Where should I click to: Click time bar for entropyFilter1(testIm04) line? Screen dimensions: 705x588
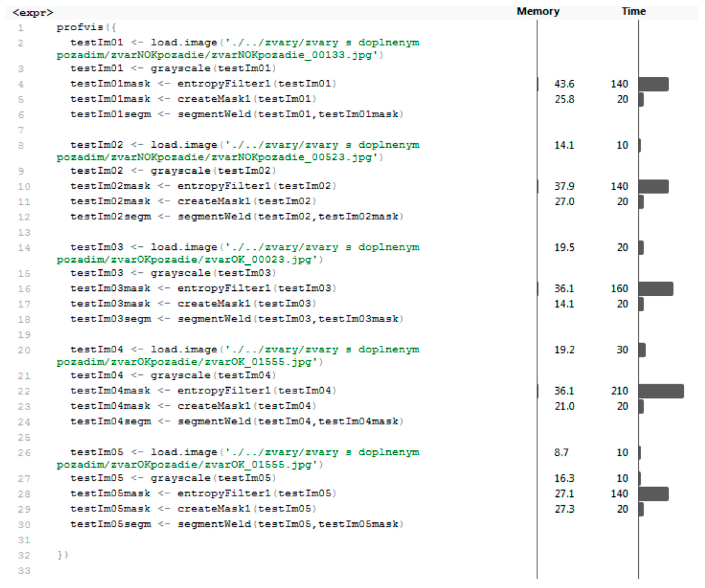pyautogui.click(x=661, y=391)
